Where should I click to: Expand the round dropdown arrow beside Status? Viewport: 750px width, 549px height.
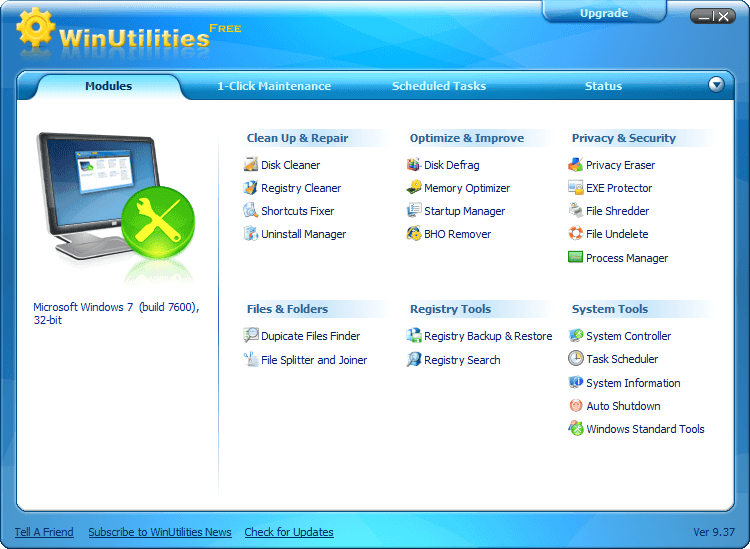pos(716,85)
